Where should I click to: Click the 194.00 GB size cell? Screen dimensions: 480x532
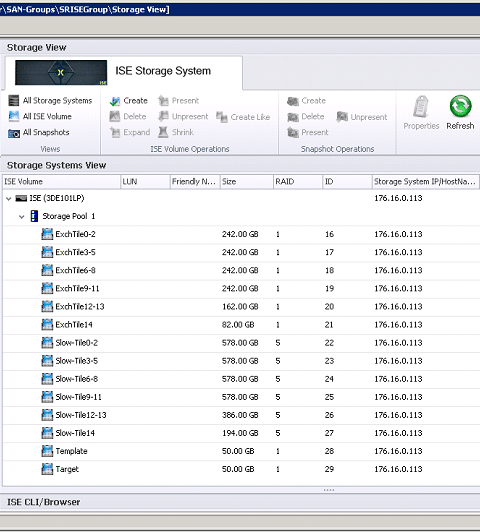(240, 433)
